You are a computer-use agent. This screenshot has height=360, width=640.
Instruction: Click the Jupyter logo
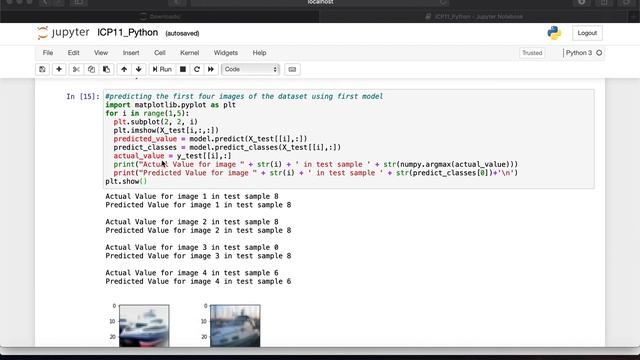pyautogui.click(x=63, y=33)
